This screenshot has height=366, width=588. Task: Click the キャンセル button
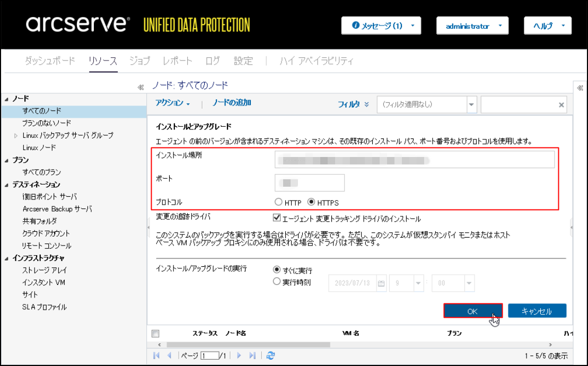(x=537, y=311)
